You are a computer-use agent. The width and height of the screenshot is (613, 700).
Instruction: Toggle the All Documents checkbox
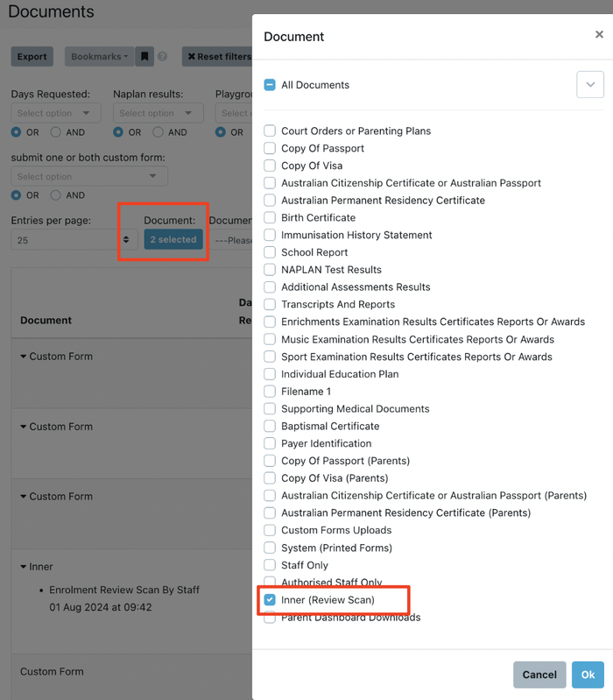coord(270,85)
